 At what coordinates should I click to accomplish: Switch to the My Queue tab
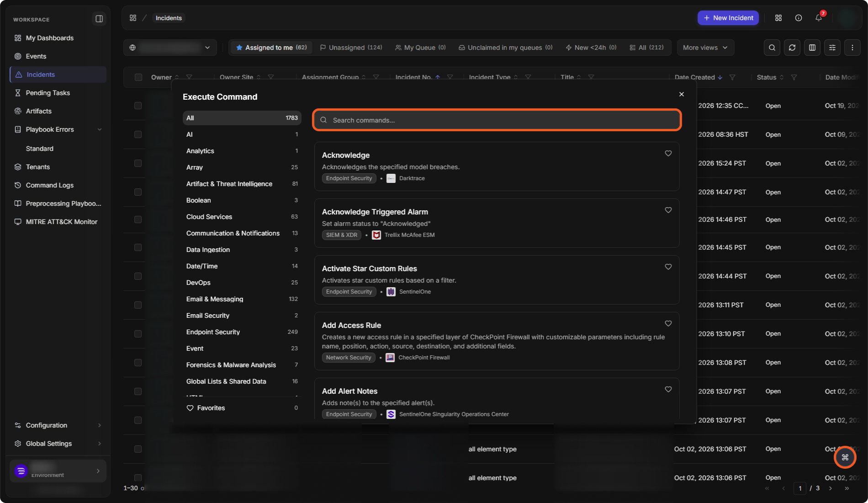click(x=420, y=48)
